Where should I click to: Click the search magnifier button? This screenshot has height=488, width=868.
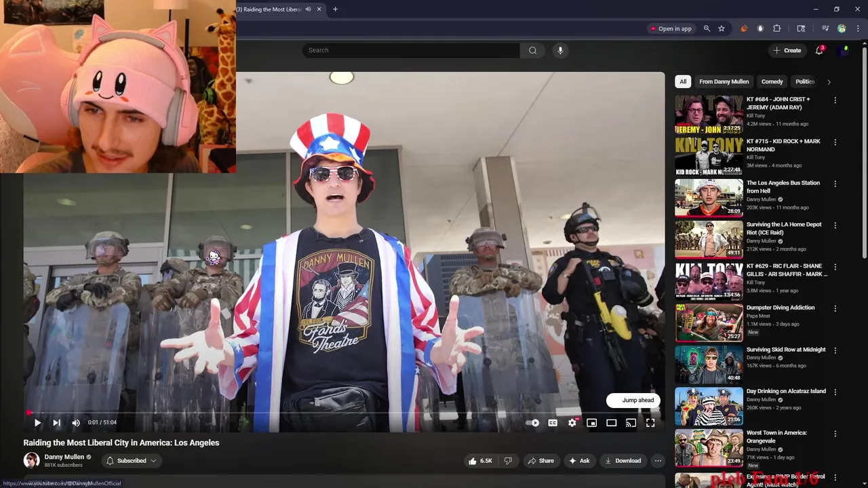point(532,50)
